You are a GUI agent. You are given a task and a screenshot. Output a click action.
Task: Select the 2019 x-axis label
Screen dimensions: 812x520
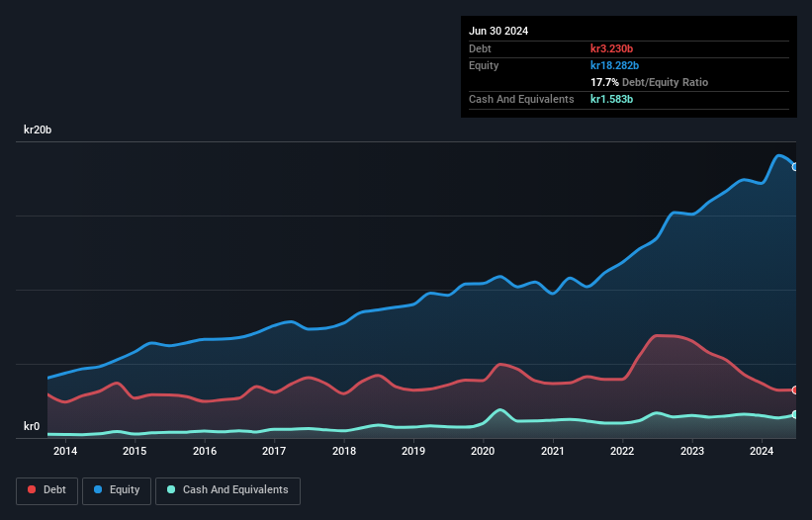point(413,451)
